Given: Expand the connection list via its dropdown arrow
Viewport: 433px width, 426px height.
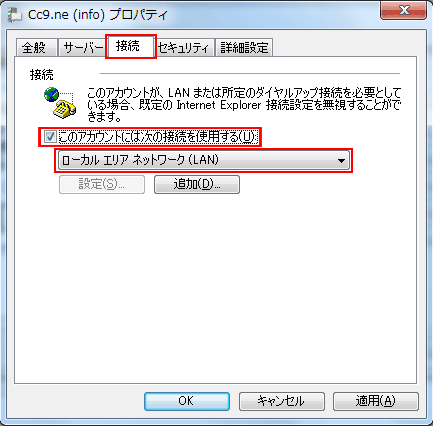Looking at the screenshot, I should tap(341, 161).
